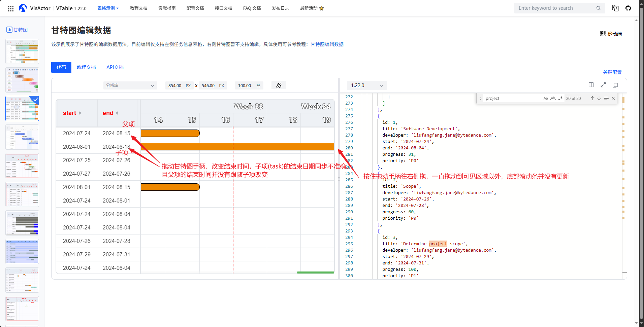Screen dimensions: 644x327
Task: Toggle Match Case in find box
Action: 546,98
